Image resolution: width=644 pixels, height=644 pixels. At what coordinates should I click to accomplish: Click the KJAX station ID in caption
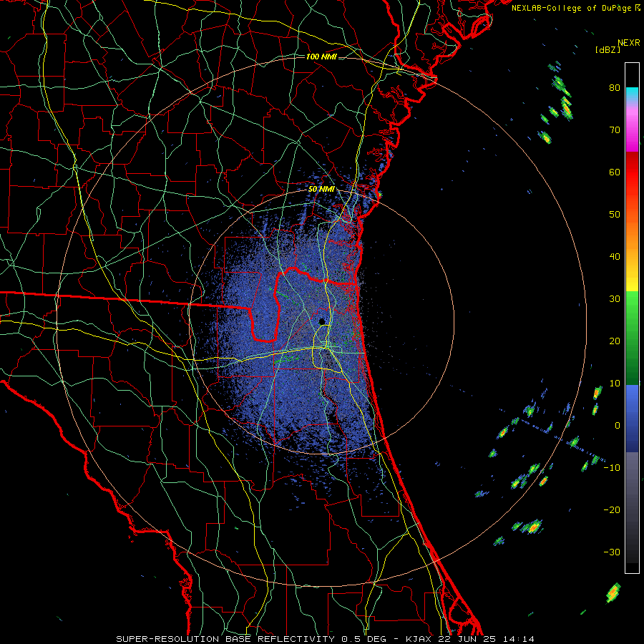(419, 639)
